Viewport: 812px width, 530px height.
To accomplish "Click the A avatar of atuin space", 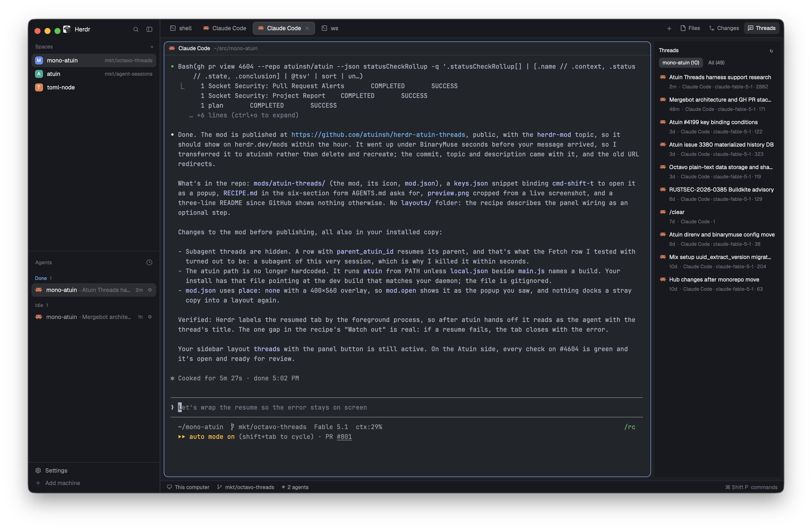I will click(39, 74).
